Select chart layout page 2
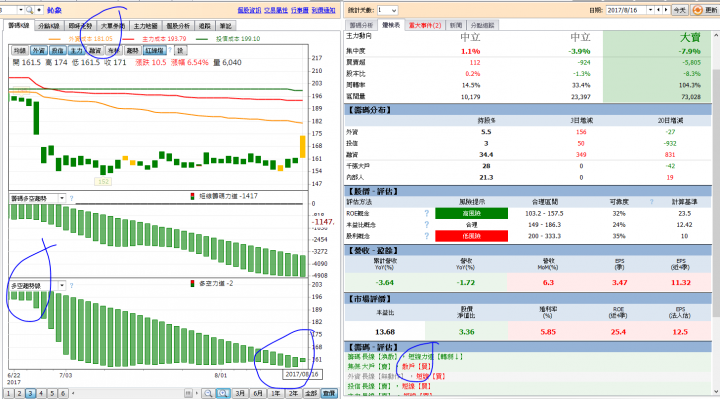The image size is (720, 399). tap(19, 393)
